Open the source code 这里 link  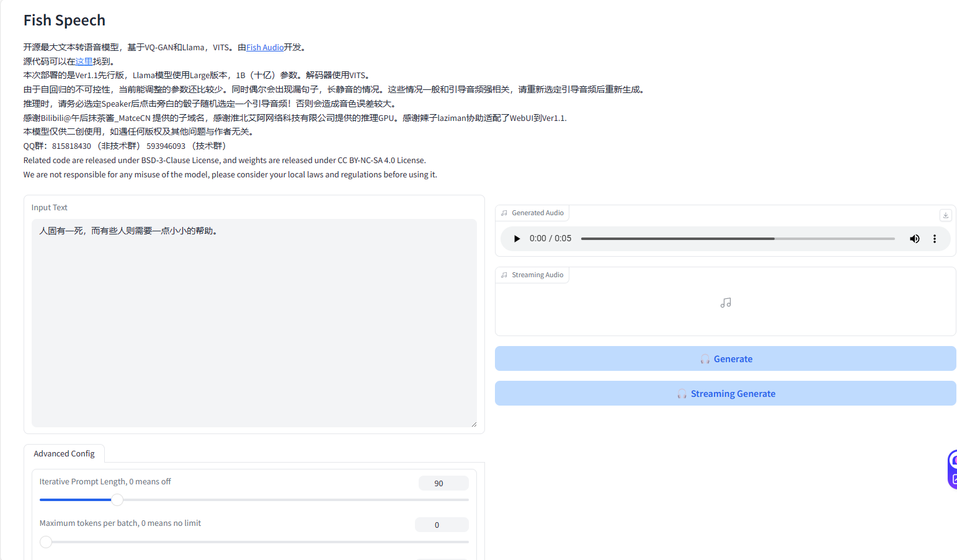[x=84, y=61]
